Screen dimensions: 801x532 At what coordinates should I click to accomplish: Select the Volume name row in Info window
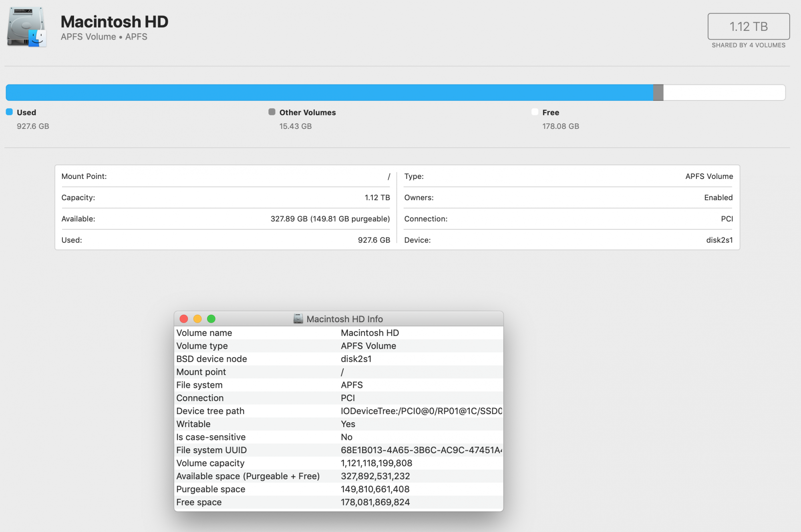coord(339,333)
